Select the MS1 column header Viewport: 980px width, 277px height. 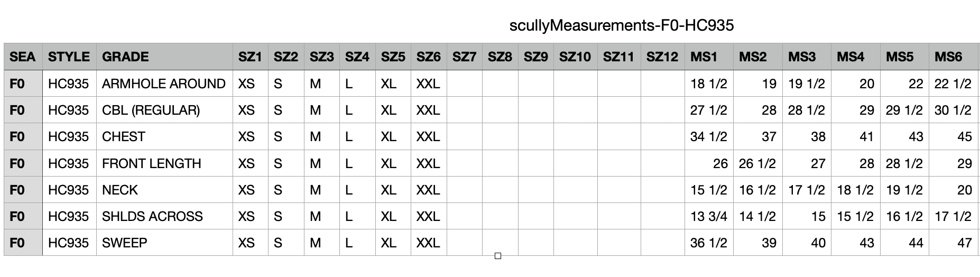[x=704, y=57]
